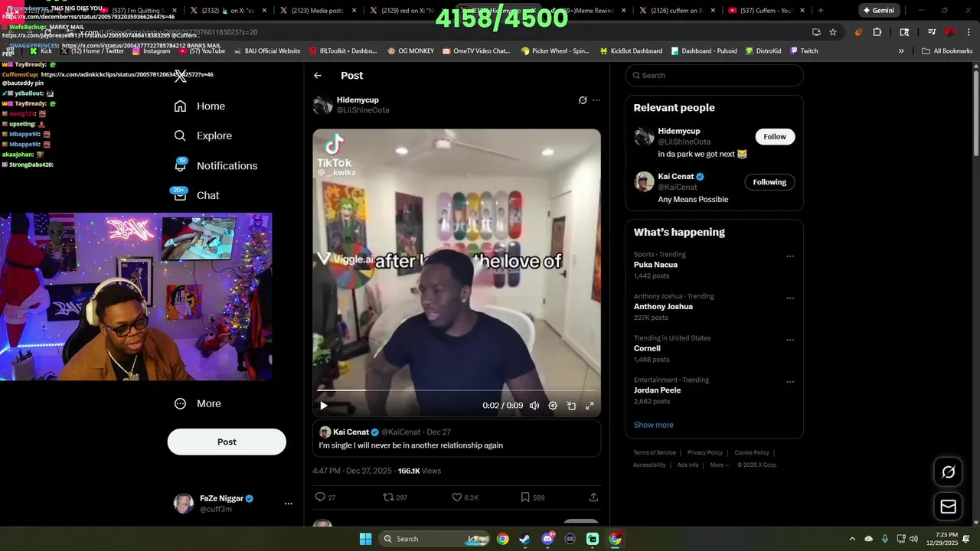Open All Bookmarks folder
980x551 pixels.
pos(946,51)
